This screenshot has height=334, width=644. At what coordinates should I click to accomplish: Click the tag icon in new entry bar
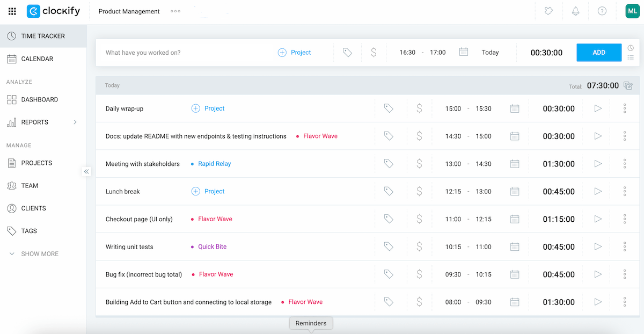click(x=347, y=53)
